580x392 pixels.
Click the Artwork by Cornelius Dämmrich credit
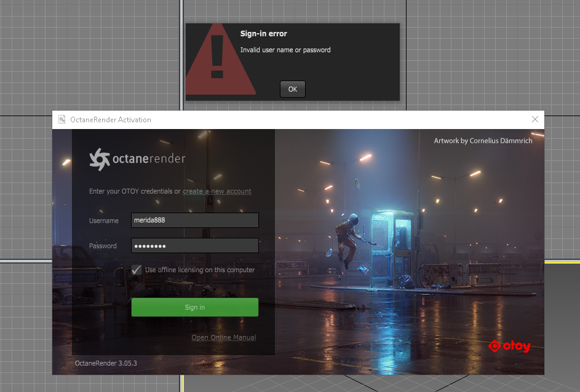483,141
